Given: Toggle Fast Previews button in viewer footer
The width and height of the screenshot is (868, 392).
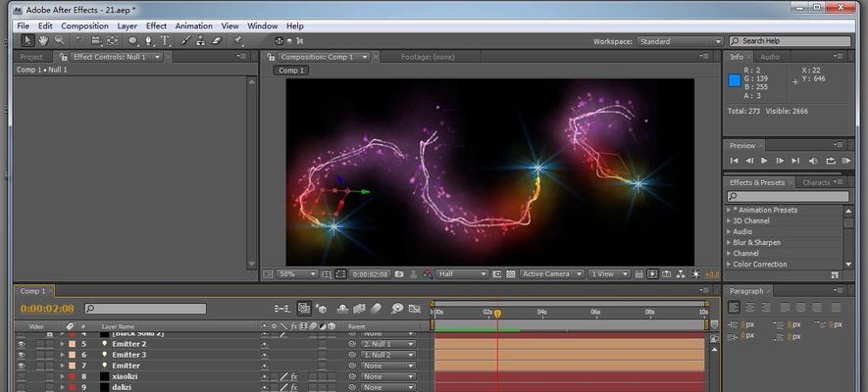Looking at the screenshot, I should coord(652,273).
